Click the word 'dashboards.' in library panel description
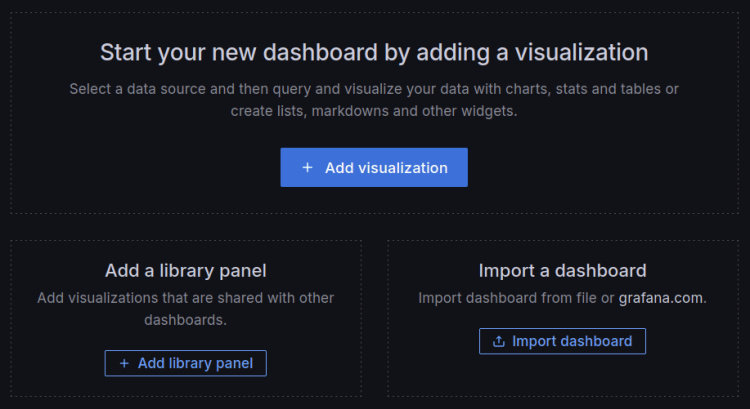 click(x=185, y=320)
